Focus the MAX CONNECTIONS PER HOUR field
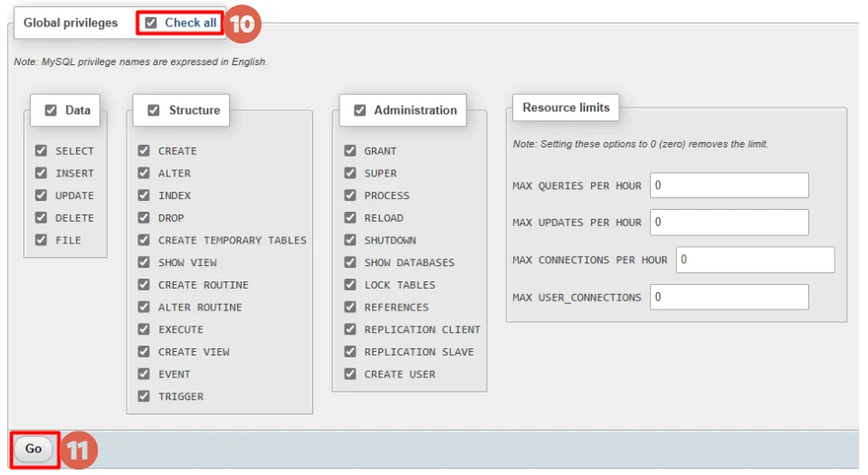This screenshot has width=868, height=475. point(755,260)
